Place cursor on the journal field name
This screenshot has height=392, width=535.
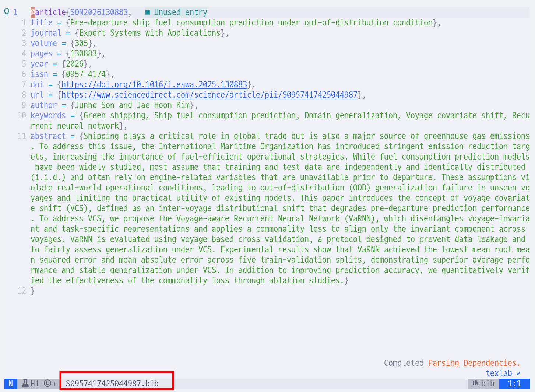coord(46,33)
